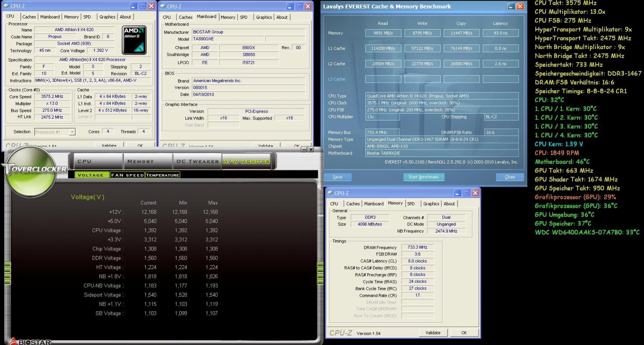Click the CPU-Z title bar icon in CPU tab window
Screen dimensions: 644x345
(x=7, y=6)
